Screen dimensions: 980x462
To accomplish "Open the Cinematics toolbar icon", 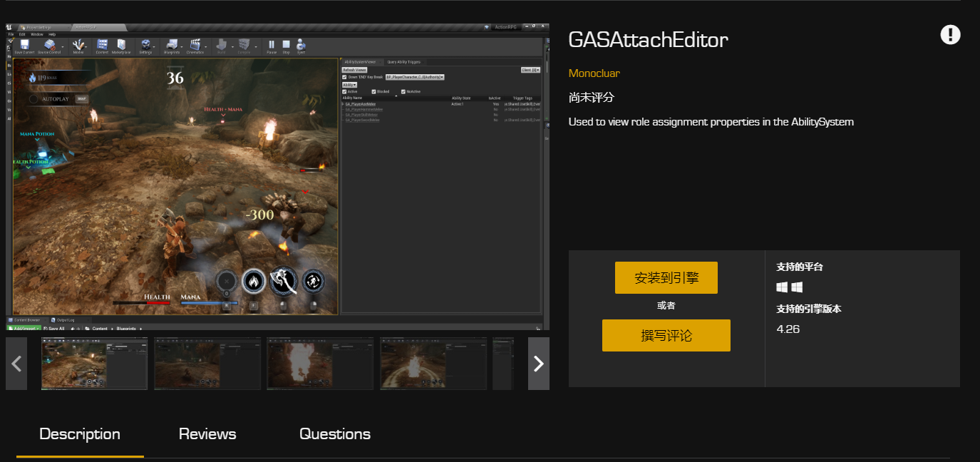I will coord(195,46).
